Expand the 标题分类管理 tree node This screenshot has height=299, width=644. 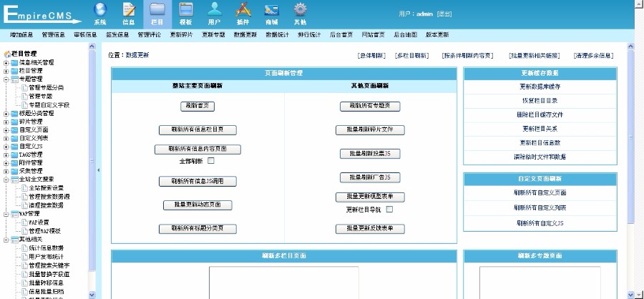pos(6,114)
